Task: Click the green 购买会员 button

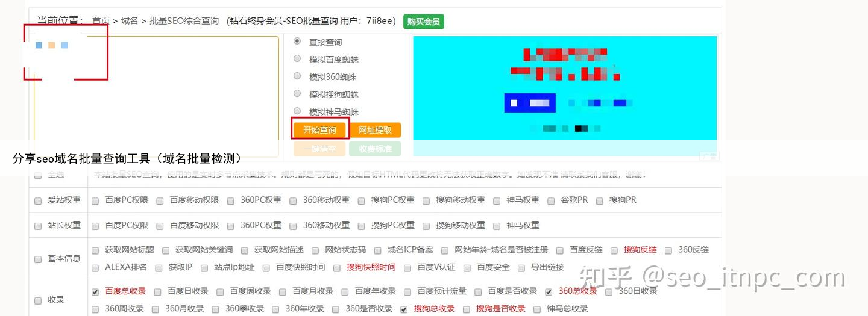Action: point(423,22)
